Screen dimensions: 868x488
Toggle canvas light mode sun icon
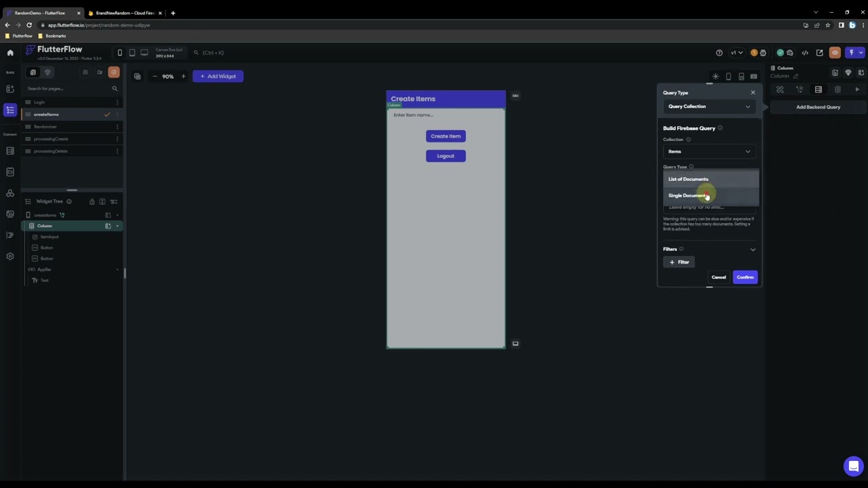point(715,77)
